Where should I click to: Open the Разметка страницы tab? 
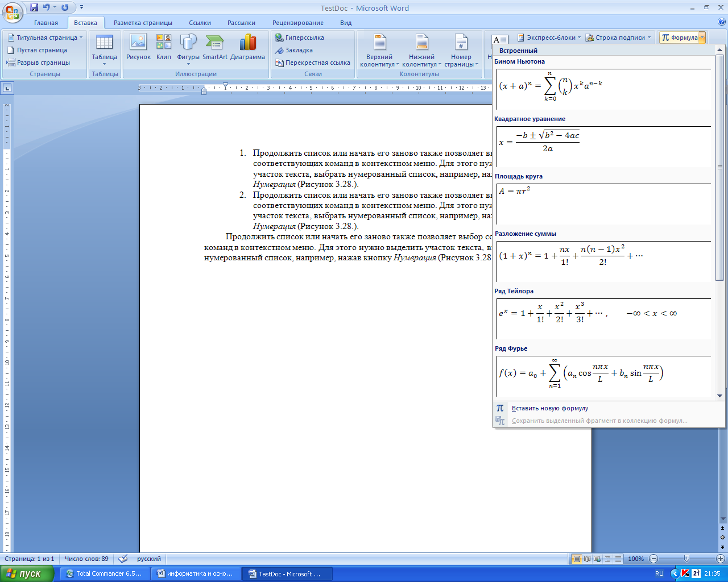tap(143, 23)
